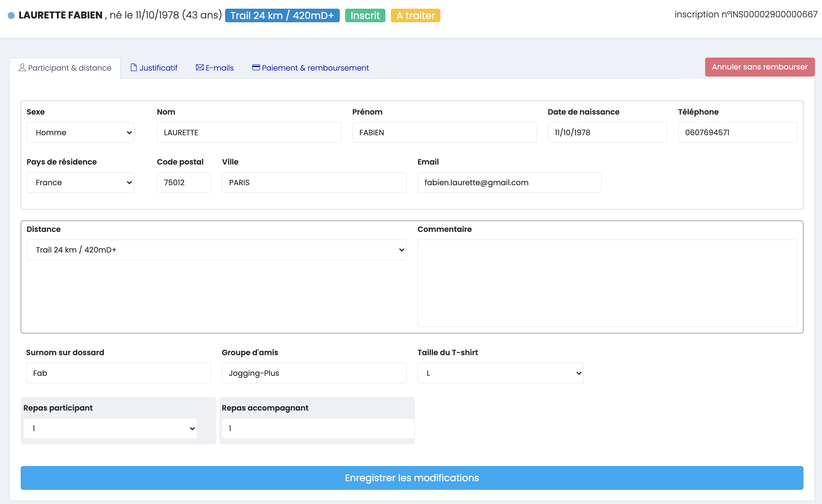Viewport: 822px width, 504px height.
Task: Open the Paiement & remboursement tab
Action: pyautogui.click(x=315, y=68)
